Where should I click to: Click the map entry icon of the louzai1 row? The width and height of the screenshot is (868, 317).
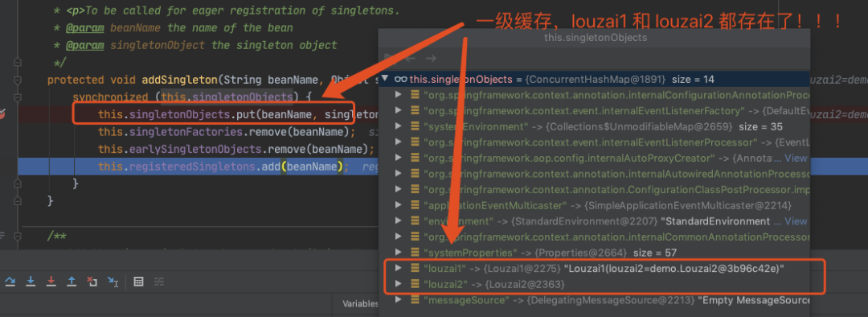pos(415,268)
